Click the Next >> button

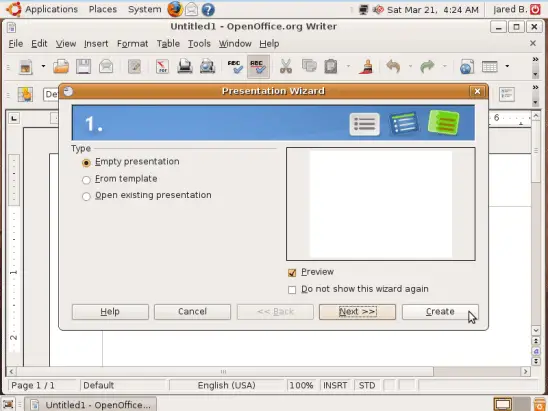tap(357, 312)
